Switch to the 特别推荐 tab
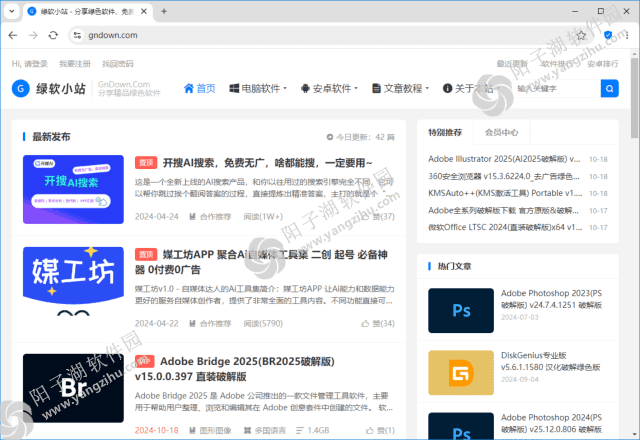This screenshot has height=440, width=640. click(x=445, y=132)
